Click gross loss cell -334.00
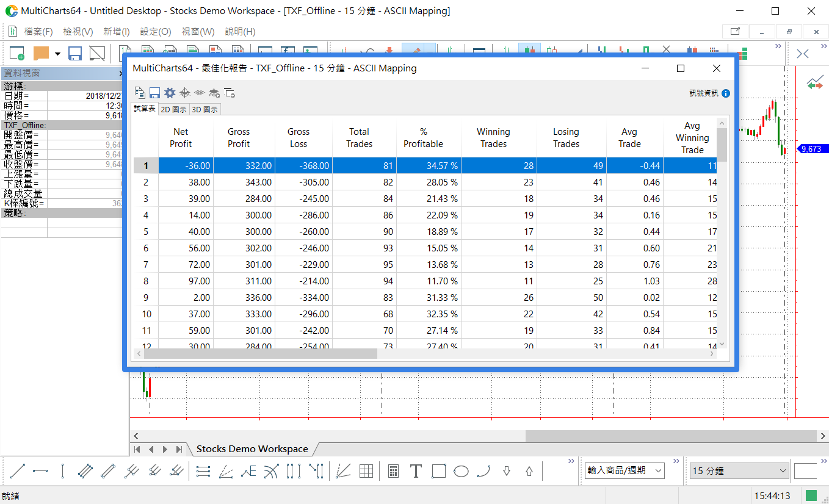Image resolution: width=829 pixels, height=504 pixels. (303, 298)
